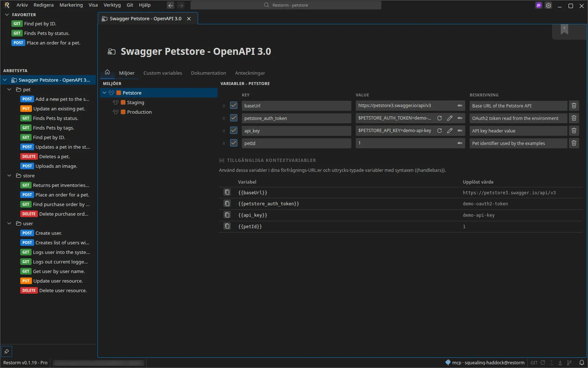The image size is (588, 368).
Task: Click the Restorm logo in the menu bar
Action: pyautogui.click(x=7, y=5)
